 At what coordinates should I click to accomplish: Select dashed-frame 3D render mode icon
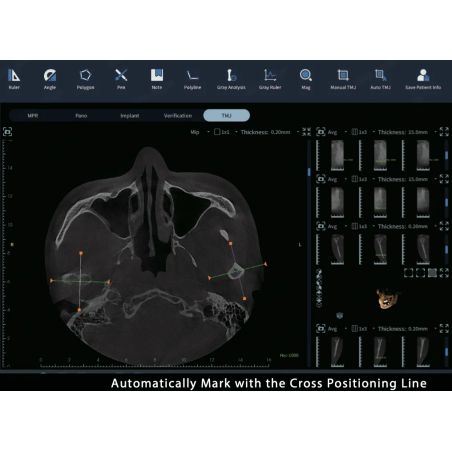pyautogui.click(x=420, y=273)
